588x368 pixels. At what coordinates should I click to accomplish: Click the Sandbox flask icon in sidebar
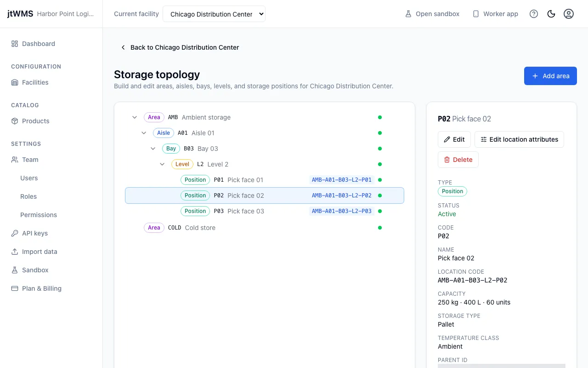point(15,270)
